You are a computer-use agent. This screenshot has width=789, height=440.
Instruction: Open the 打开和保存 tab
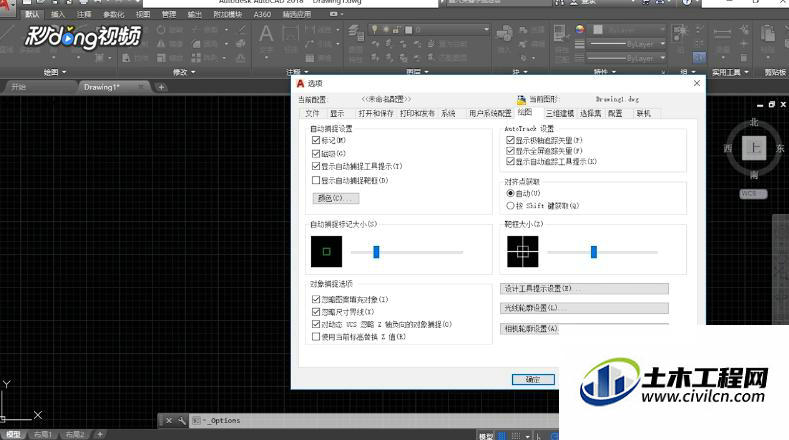[x=376, y=114]
